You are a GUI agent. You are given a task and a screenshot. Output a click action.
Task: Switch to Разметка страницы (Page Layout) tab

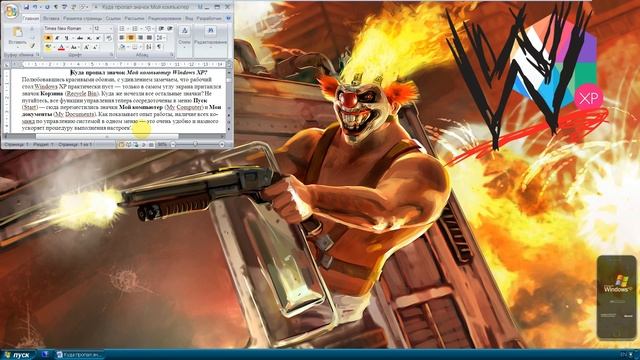click(x=82, y=18)
